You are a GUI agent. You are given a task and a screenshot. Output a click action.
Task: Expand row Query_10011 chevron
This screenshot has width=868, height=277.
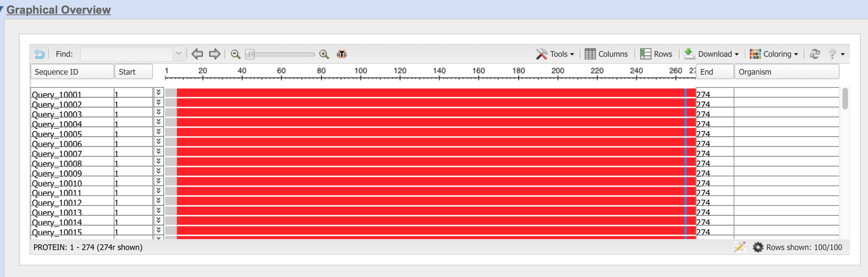(x=159, y=191)
